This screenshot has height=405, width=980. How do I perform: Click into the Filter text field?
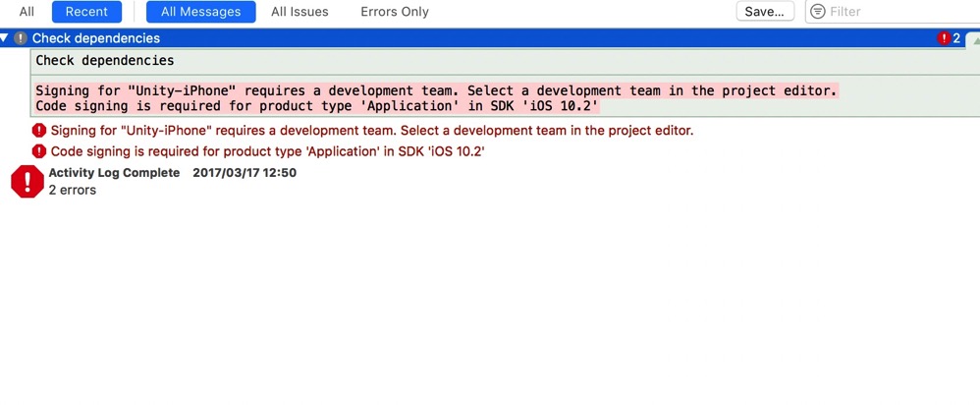(894, 12)
